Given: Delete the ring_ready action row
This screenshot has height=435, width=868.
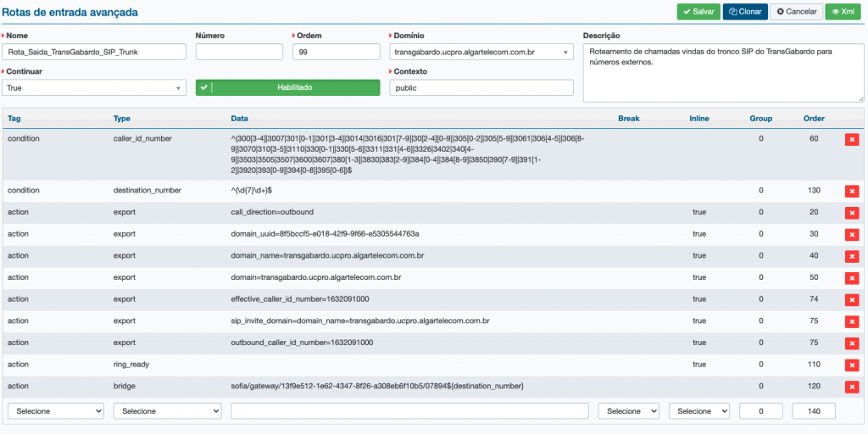Looking at the screenshot, I should (x=851, y=365).
